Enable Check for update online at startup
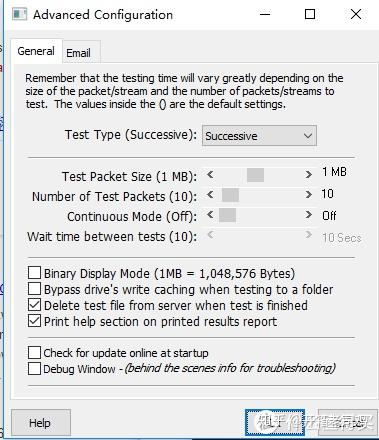379x440 pixels. point(34,352)
